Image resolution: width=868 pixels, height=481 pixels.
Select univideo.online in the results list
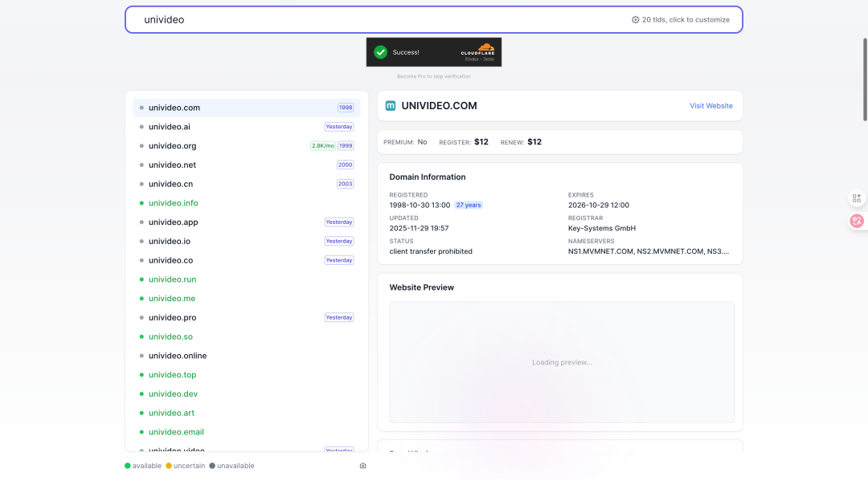tap(247, 356)
